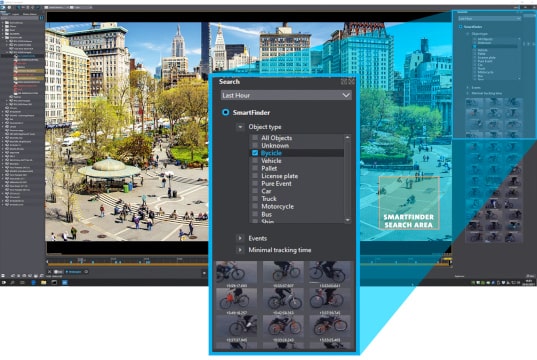Click the down arrow of the enlarged object list scrollbar
Screen dimensions: 537x360
(x=348, y=220)
